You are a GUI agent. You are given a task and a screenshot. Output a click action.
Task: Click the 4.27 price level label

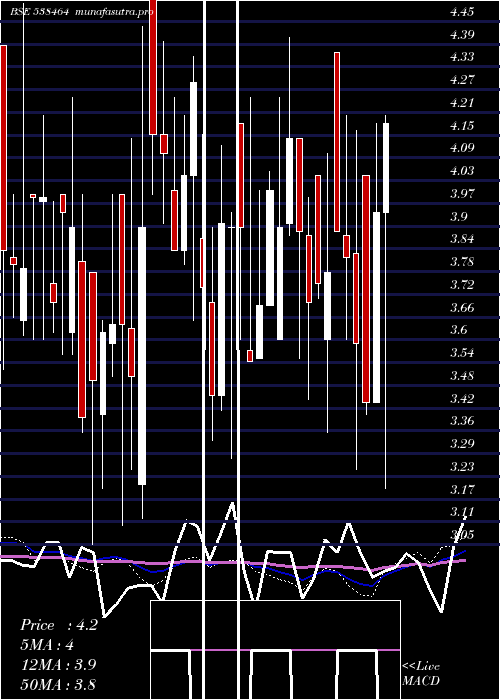(462, 80)
